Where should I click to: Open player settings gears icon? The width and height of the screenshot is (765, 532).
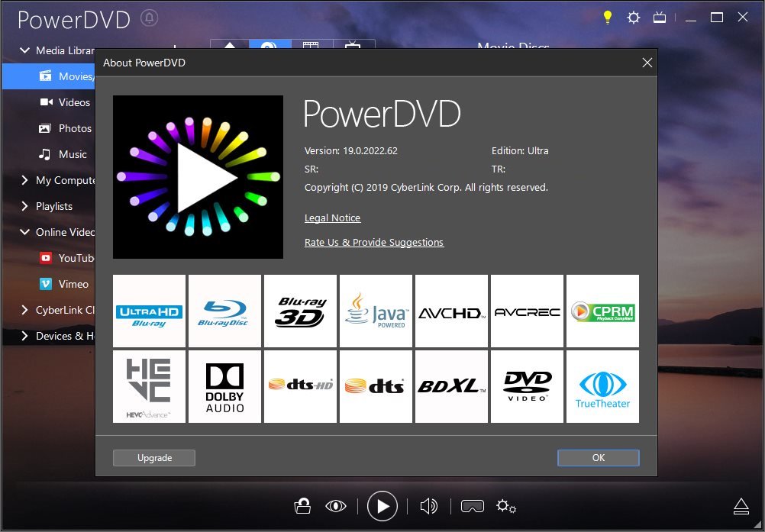[x=506, y=506]
